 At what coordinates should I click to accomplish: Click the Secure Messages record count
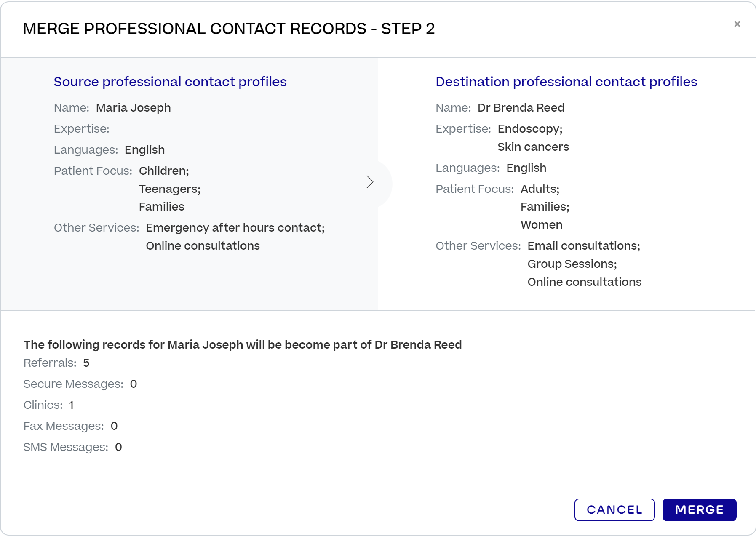(x=134, y=384)
